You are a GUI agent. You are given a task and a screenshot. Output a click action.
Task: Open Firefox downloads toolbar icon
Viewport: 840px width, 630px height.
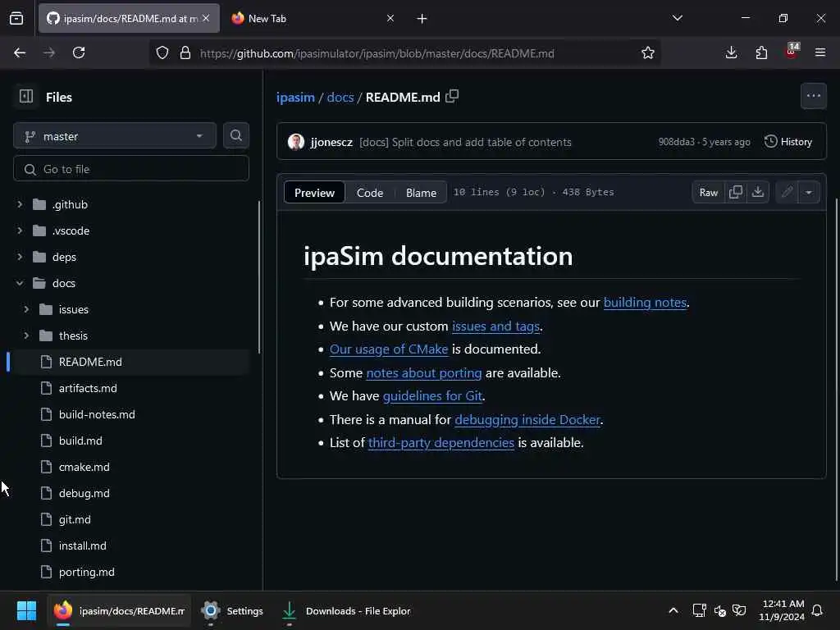point(731,52)
